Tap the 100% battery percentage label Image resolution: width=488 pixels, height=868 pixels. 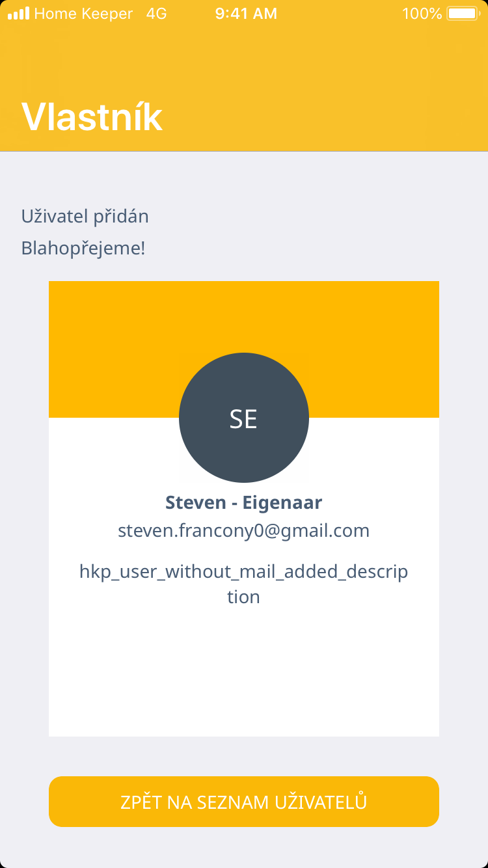pos(422,14)
